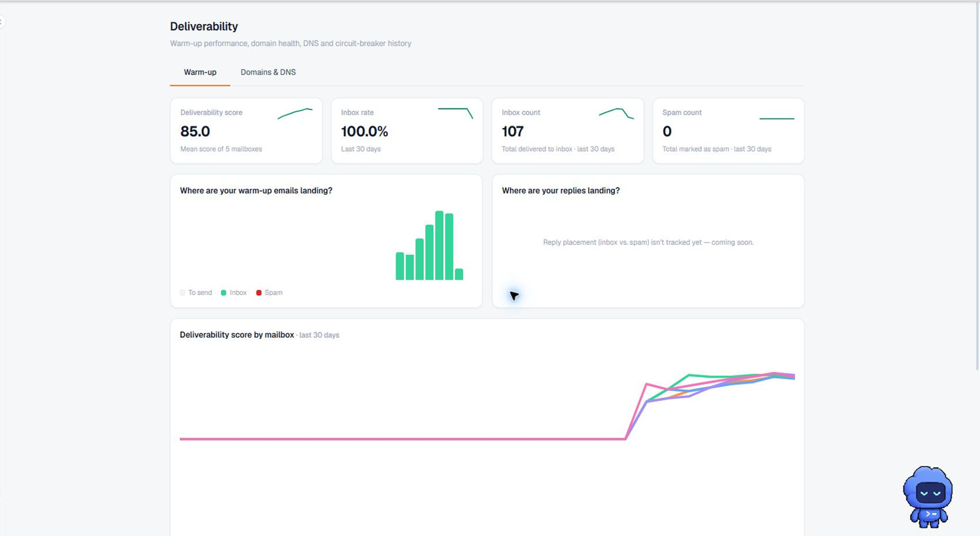Click the shortest green bar in warm-up chart
This screenshot has height=536, width=980.
pos(459,274)
